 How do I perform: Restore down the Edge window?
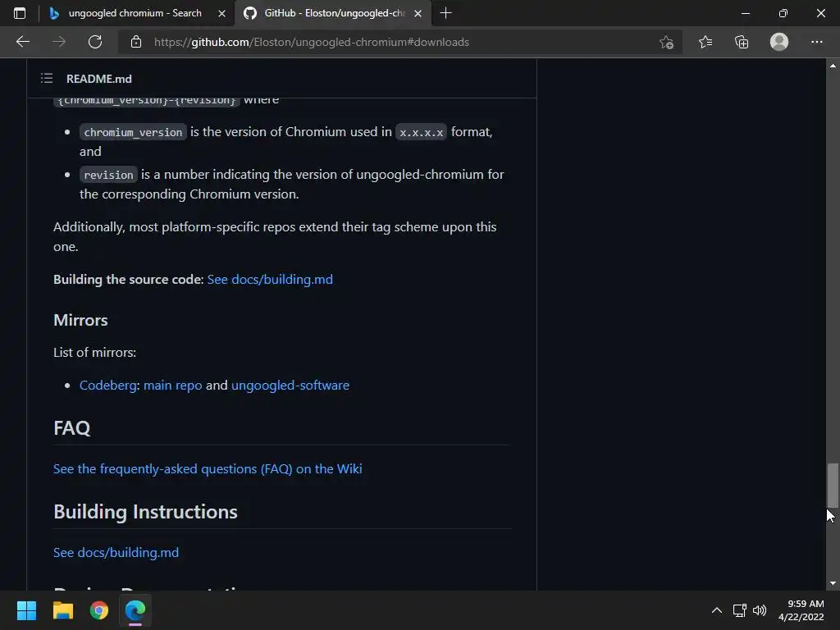[x=783, y=13]
